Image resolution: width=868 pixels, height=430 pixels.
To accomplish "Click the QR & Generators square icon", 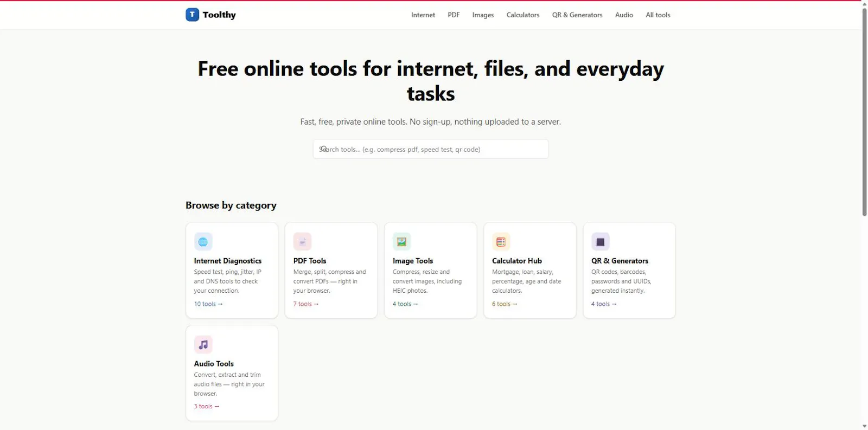I will pyautogui.click(x=600, y=242).
